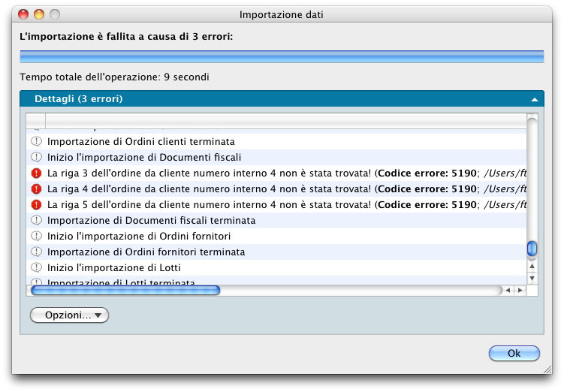Click the vertical scrollbar up arrow
This screenshot has width=564, height=392.
click(x=532, y=265)
